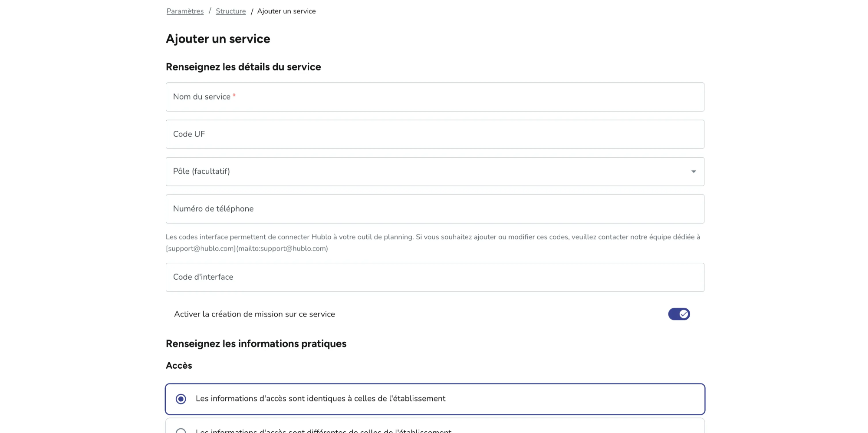868x433 pixels.
Task: Click the selected radio button indicator
Action: 181,398
